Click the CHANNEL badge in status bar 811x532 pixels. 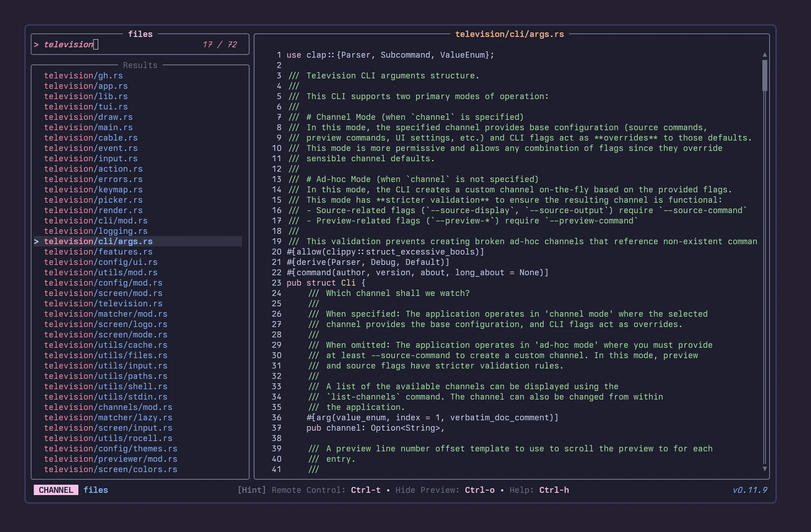(56, 490)
